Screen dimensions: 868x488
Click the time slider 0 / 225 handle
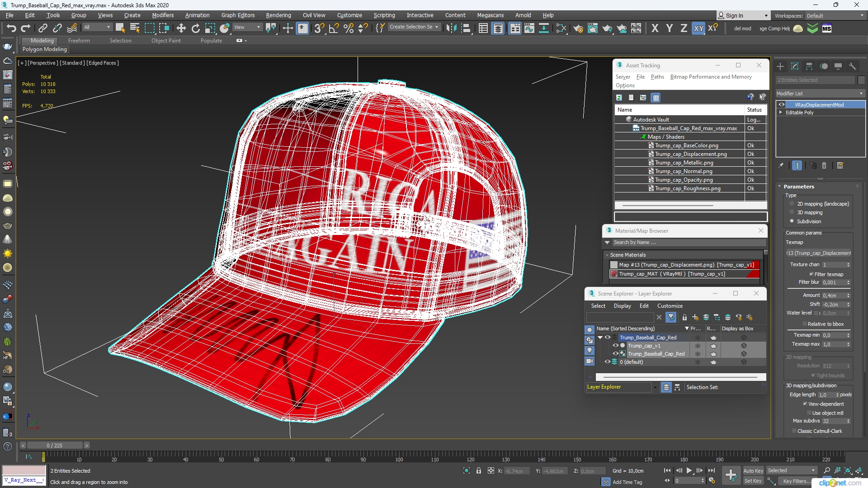pyautogui.click(x=54, y=446)
